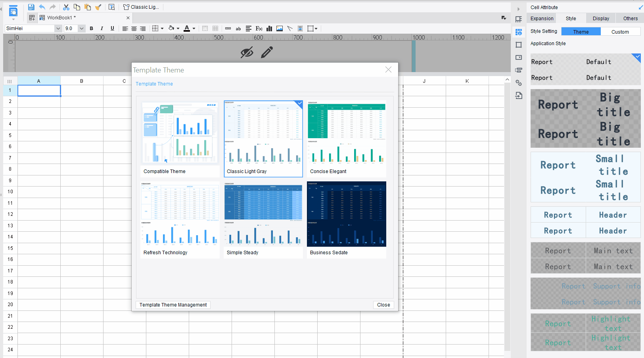644x358 pixels.
Task: Select the slash line drawing tool
Action: tap(290, 28)
